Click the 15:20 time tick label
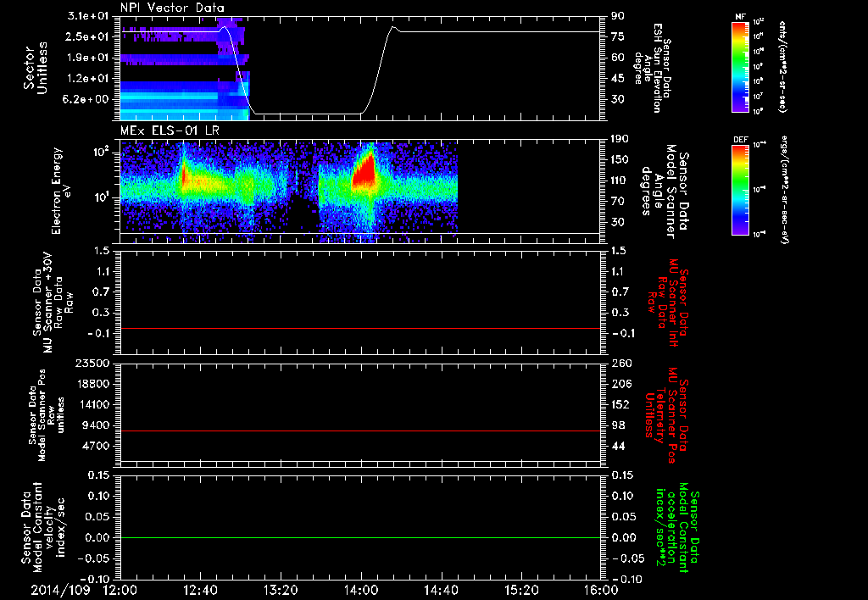Viewport: 868px width, 600px height. coord(521,590)
